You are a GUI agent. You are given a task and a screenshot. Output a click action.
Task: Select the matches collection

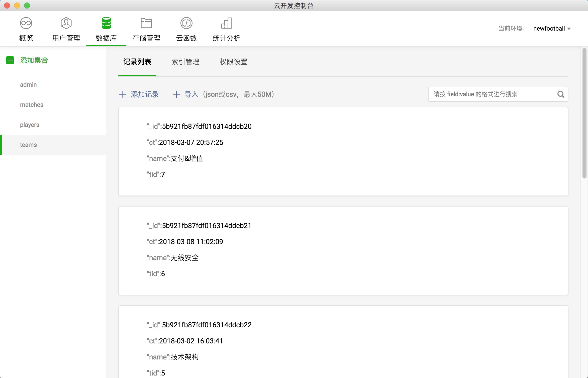coord(32,105)
